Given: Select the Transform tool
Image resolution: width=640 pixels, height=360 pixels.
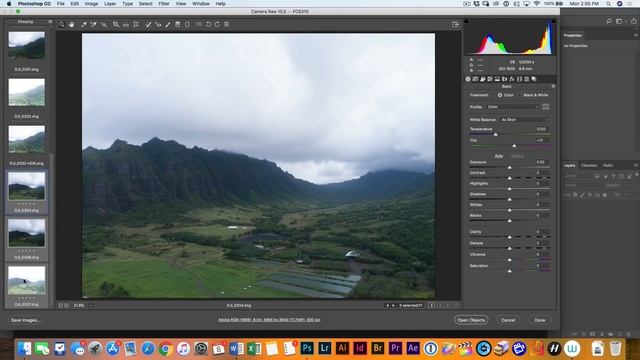Looking at the screenshot, I should (136, 24).
